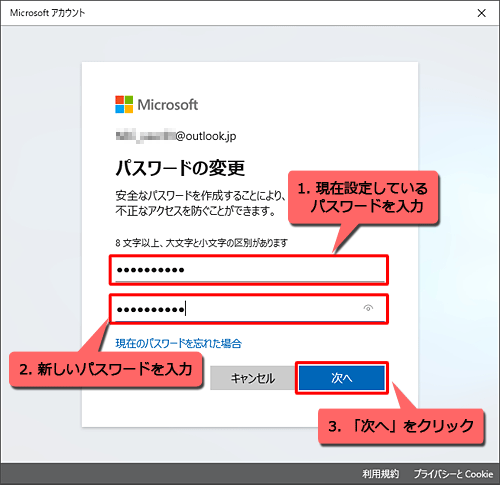Click the キャンセル button
The width and height of the screenshot is (500, 485).
(253, 378)
